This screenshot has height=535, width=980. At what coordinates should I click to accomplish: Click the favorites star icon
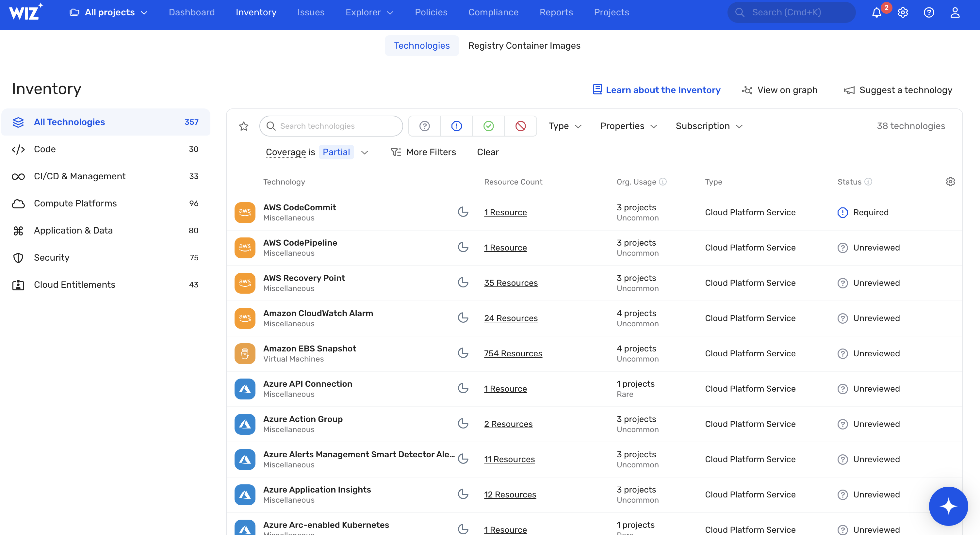(243, 126)
